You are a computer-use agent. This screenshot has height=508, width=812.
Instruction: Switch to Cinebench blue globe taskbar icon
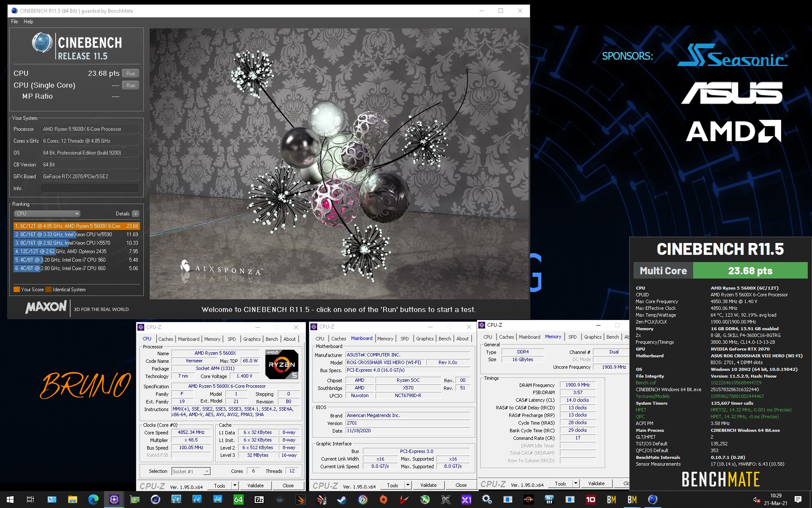click(x=653, y=500)
